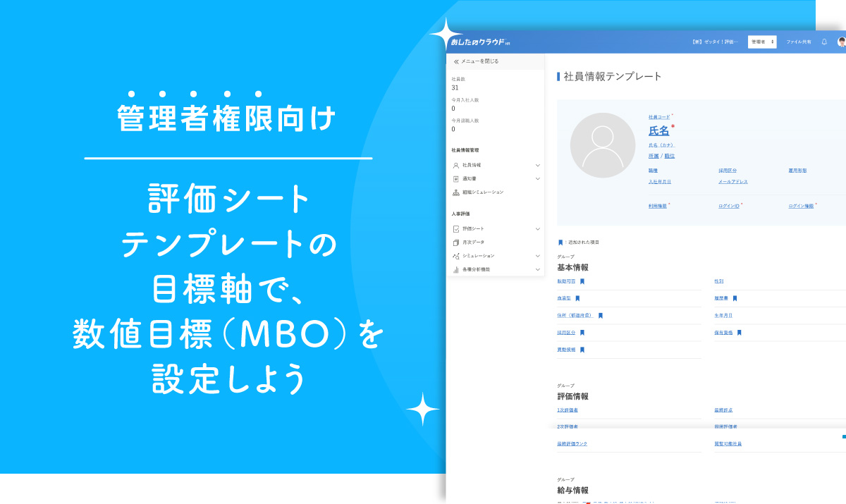Click the bookmark icon next to 異動規模
The image size is (846, 504).
[582, 350]
